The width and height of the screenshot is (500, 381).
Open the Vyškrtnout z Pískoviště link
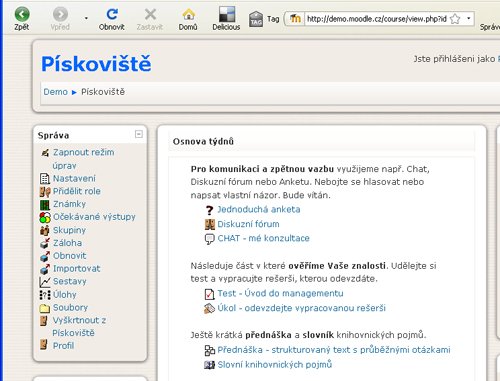click(x=79, y=326)
